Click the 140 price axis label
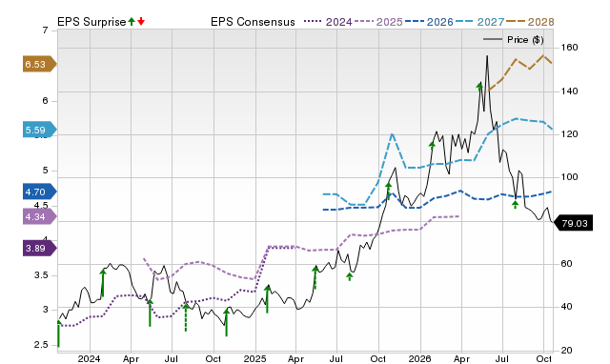The width and height of the screenshot is (610, 364). click(569, 91)
